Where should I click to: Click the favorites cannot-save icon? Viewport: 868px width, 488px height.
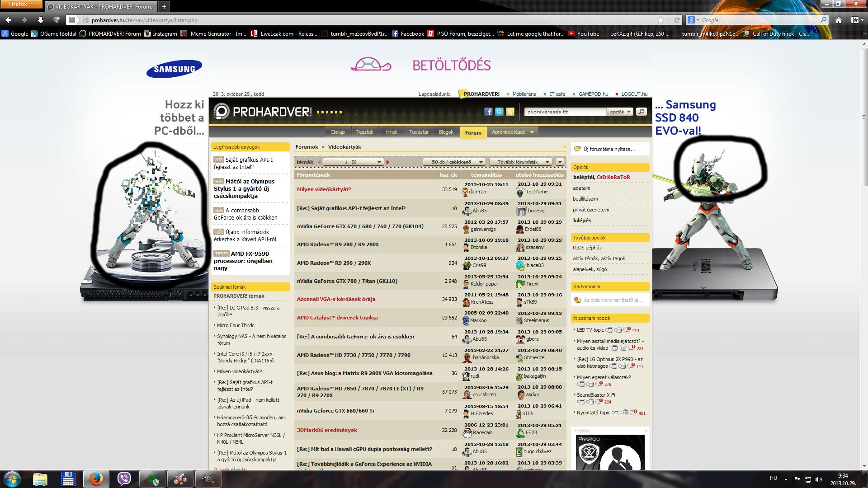coord(577,300)
